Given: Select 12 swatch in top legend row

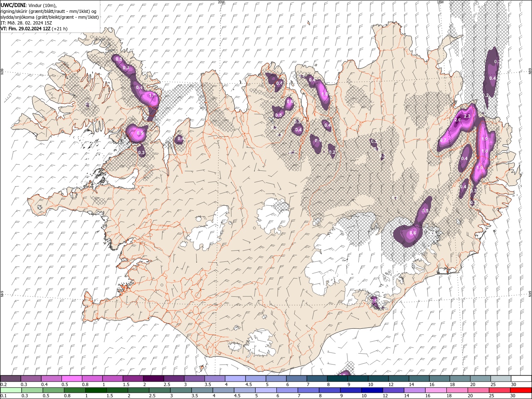Looking at the screenshot, I should click(x=399, y=379).
